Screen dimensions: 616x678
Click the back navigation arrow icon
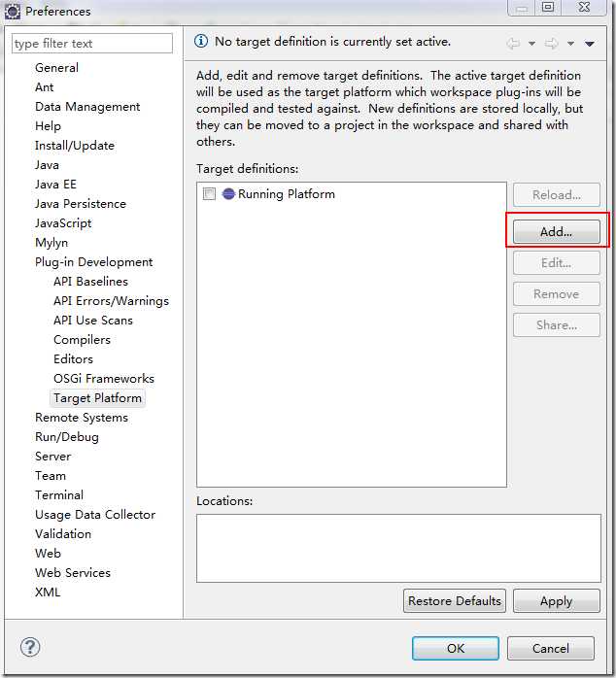513,44
